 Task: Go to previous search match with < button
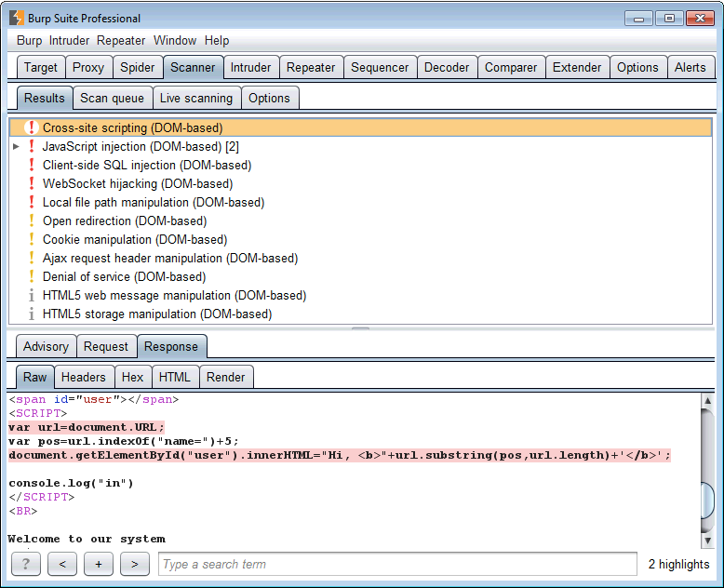tap(62, 564)
